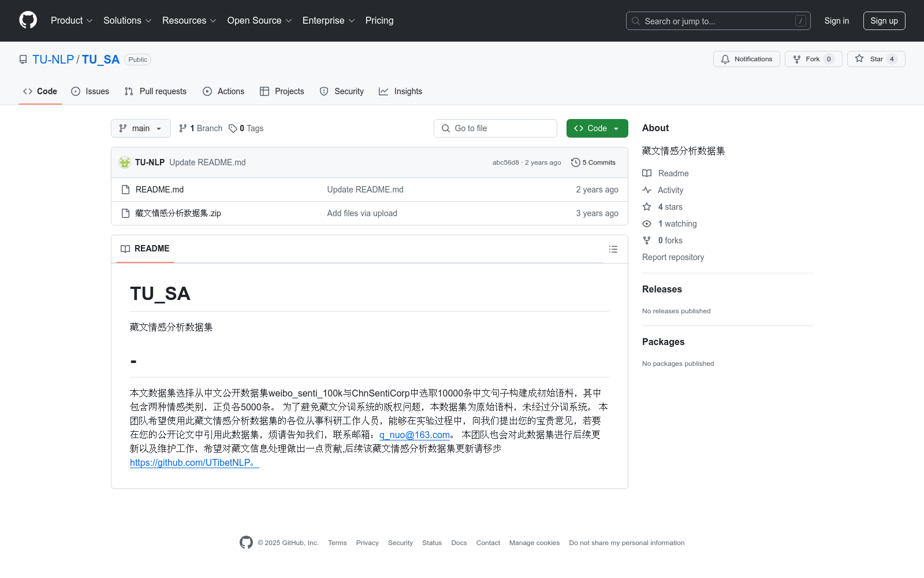
Task: Open the 藏文情感分析数据集.zip file
Action: point(178,213)
